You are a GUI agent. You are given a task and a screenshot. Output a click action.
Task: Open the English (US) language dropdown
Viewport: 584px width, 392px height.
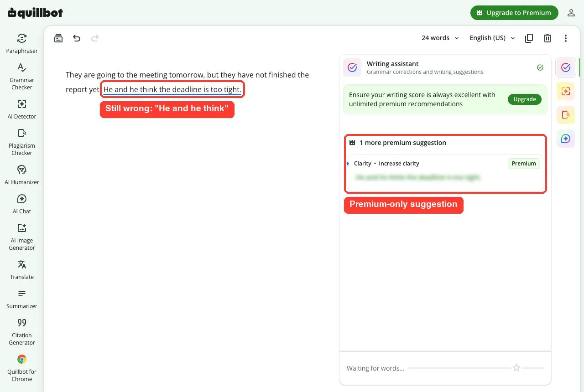point(492,38)
